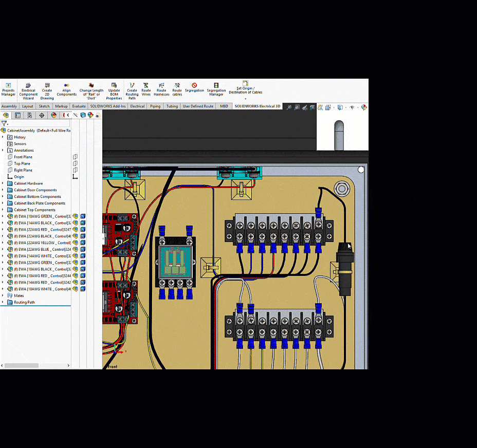Select the Sensors tree item
The image size is (477, 448).
tap(17, 144)
